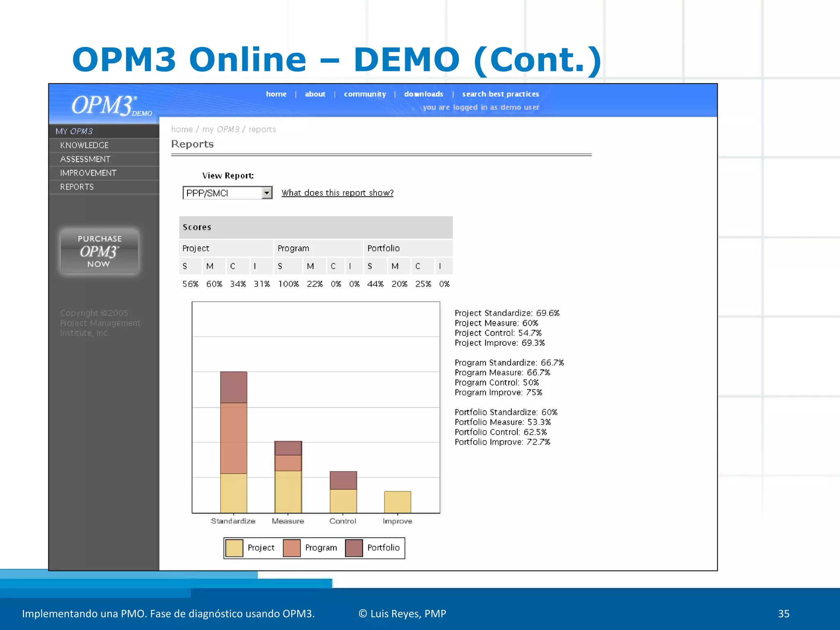The width and height of the screenshot is (840, 630).
Task: Click the OPM3 DEMO logo
Action: point(112,106)
